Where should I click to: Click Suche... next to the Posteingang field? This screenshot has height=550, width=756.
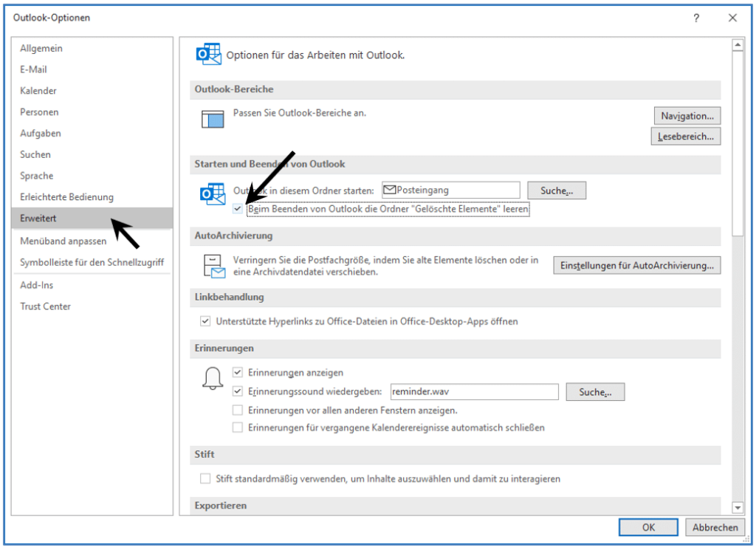557,190
